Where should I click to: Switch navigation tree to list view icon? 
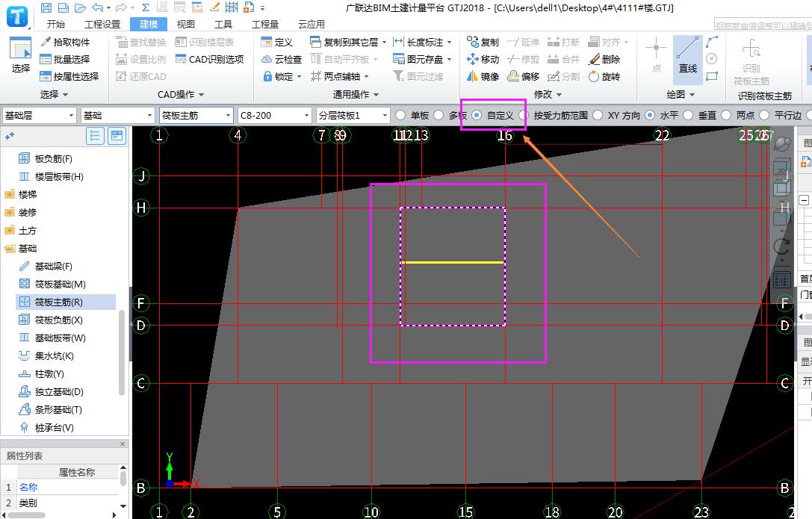(x=95, y=136)
